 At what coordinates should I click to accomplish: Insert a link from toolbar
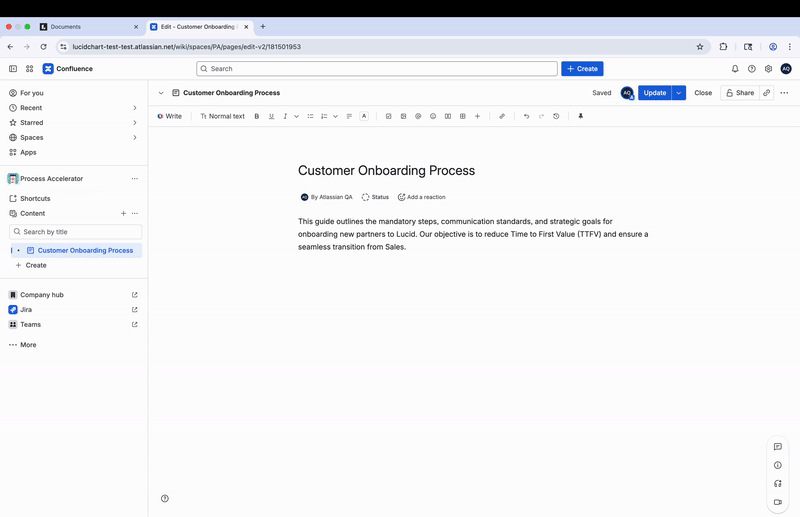click(x=502, y=116)
